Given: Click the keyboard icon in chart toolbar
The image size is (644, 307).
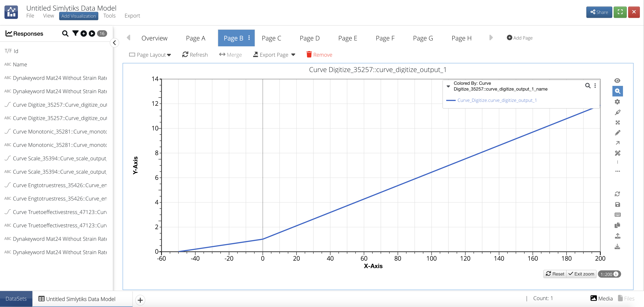Looking at the screenshot, I should point(617,215).
